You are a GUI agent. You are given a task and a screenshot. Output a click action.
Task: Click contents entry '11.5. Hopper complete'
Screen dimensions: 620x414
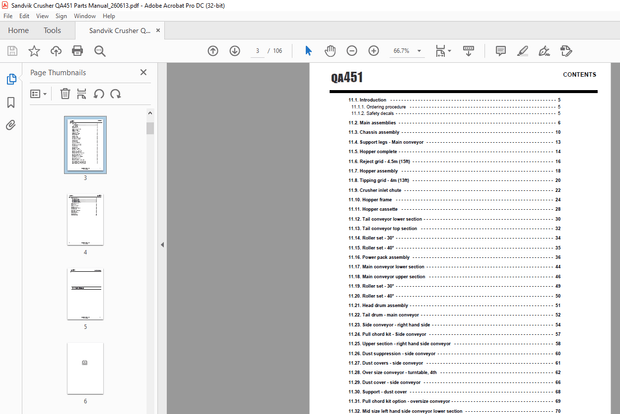tap(454, 151)
